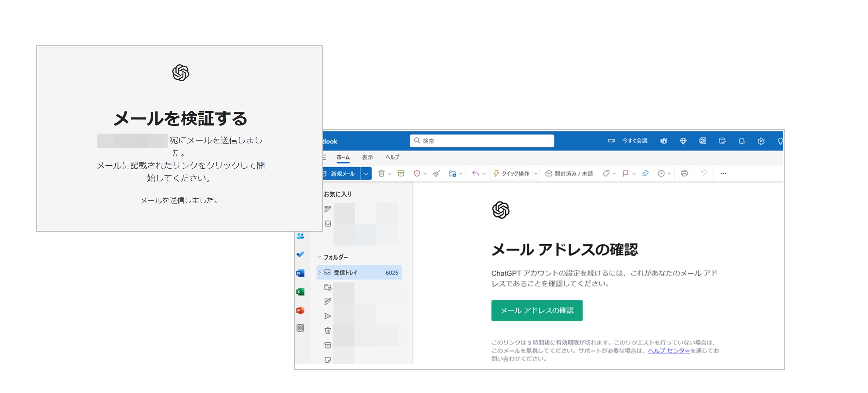Expand the 新規メール dropdown arrow

(366, 174)
